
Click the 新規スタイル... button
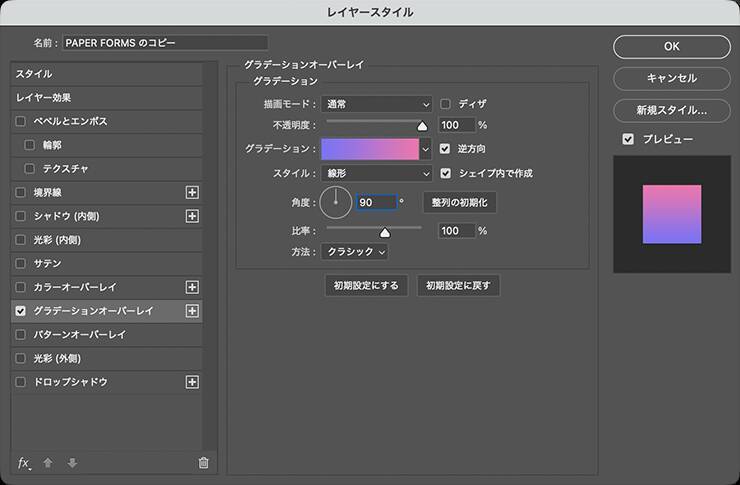click(672, 110)
